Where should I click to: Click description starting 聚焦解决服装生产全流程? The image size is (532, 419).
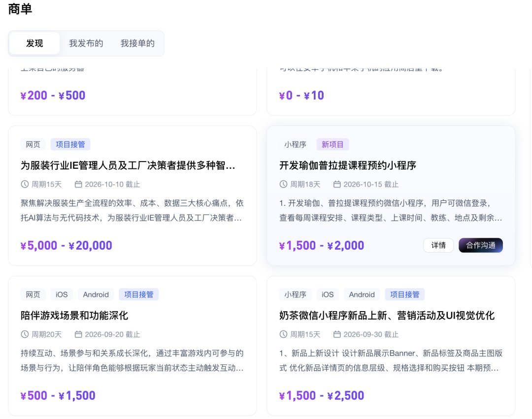[132, 211]
